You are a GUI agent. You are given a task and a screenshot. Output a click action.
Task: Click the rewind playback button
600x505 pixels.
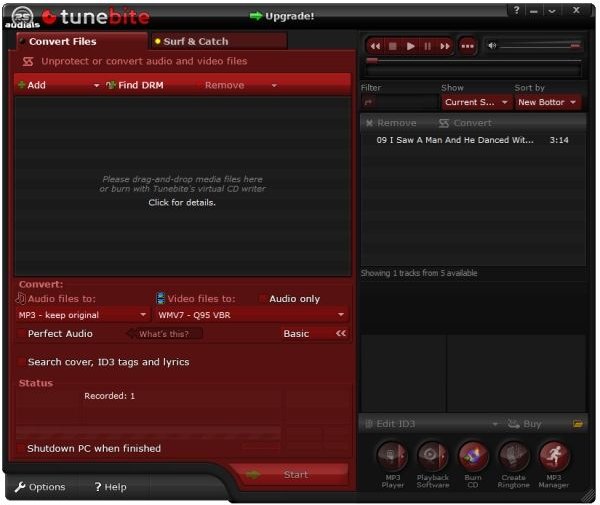375,46
